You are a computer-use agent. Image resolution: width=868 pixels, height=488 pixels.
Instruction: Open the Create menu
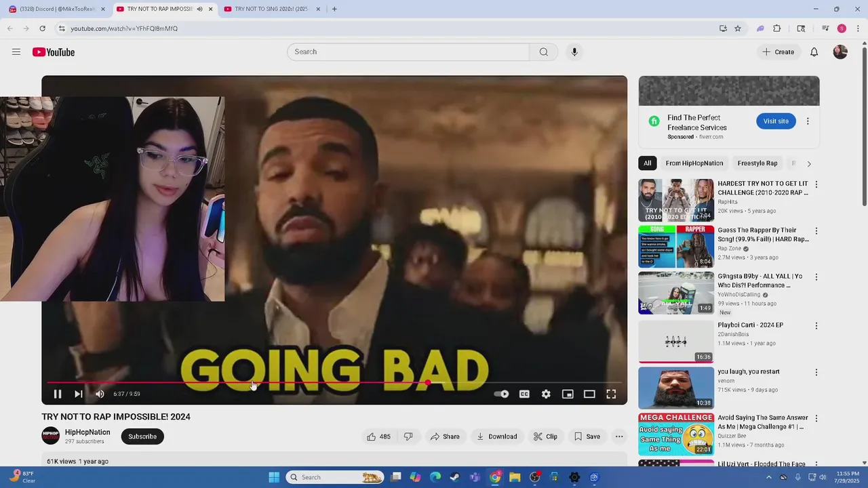(778, 52)
